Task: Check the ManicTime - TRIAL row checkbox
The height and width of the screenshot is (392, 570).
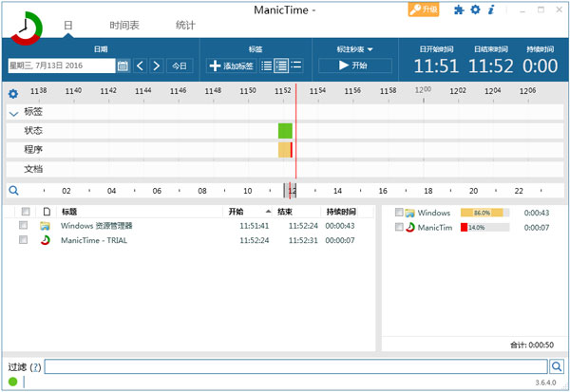Action: point(23,240)
